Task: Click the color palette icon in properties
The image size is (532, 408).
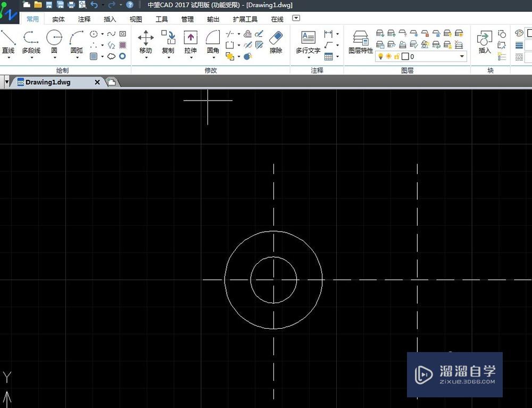Action: 519,34
